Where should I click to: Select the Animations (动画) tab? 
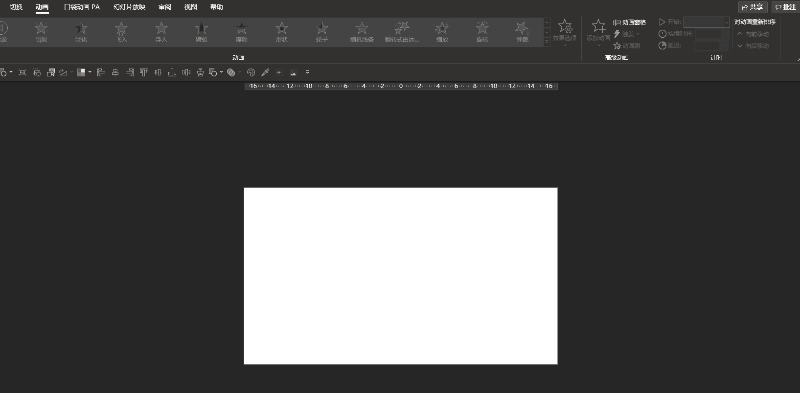pyautogui.click(x=42, y=7)
